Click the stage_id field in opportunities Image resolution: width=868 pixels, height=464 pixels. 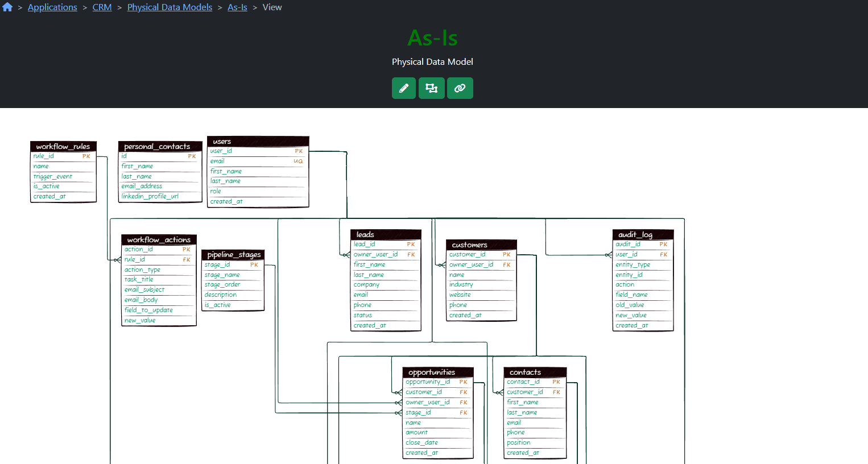point(419,413)
